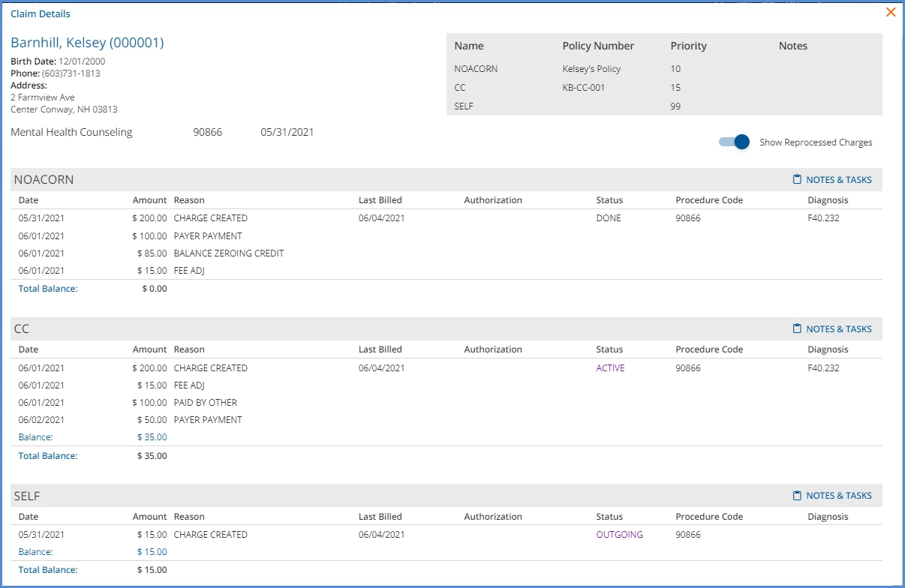This screenshot has width=905, height=588.
Task: Select the CC policy KB-CC-001 row
Action: (664, 88)
